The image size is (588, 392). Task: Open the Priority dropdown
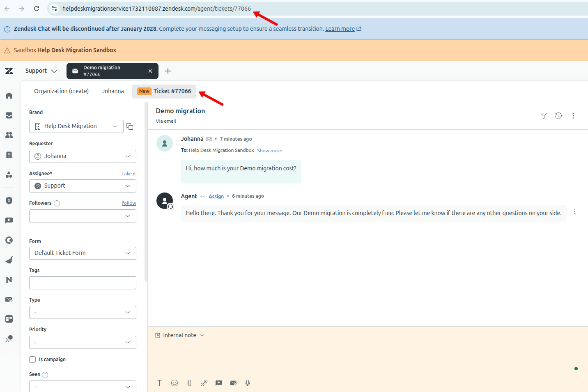tap(83, 342)
